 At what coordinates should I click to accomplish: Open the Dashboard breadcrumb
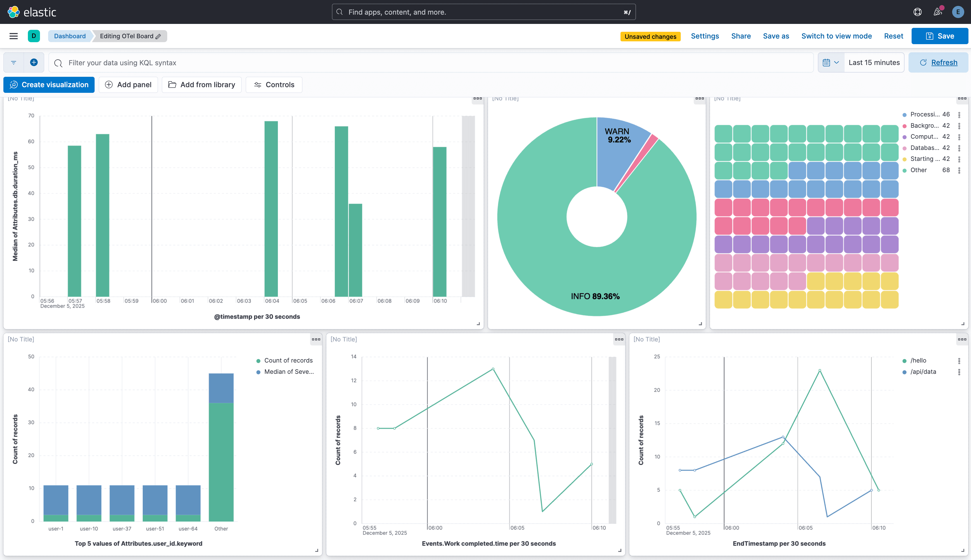[70, 36]
